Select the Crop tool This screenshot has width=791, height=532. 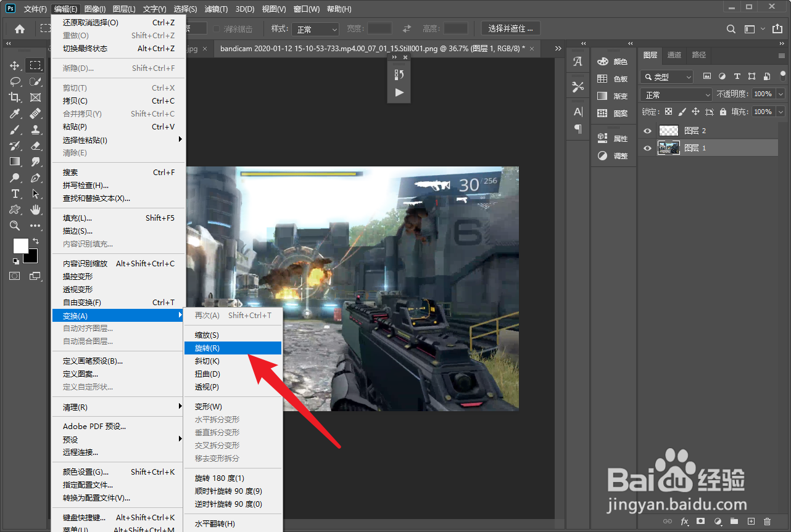coord(15,97)
